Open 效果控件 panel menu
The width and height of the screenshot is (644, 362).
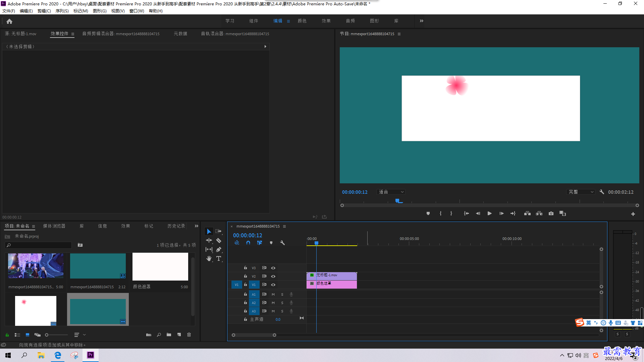click(x=72, y=34)
